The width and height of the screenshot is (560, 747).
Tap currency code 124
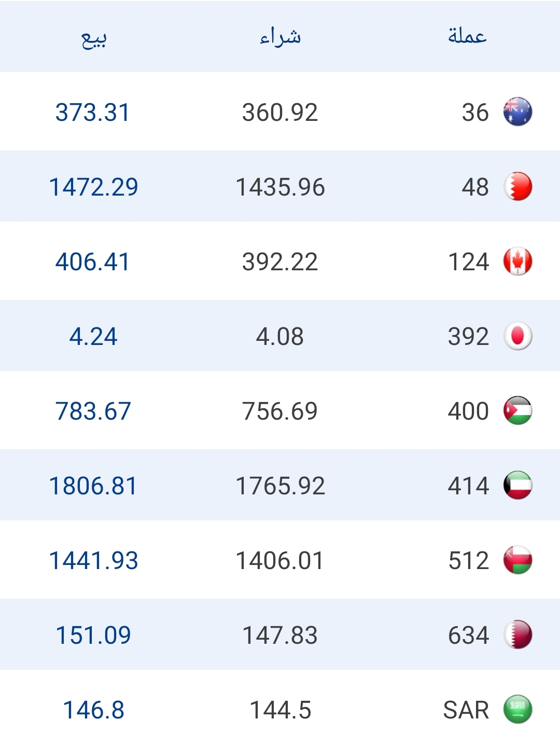(468, 262)
